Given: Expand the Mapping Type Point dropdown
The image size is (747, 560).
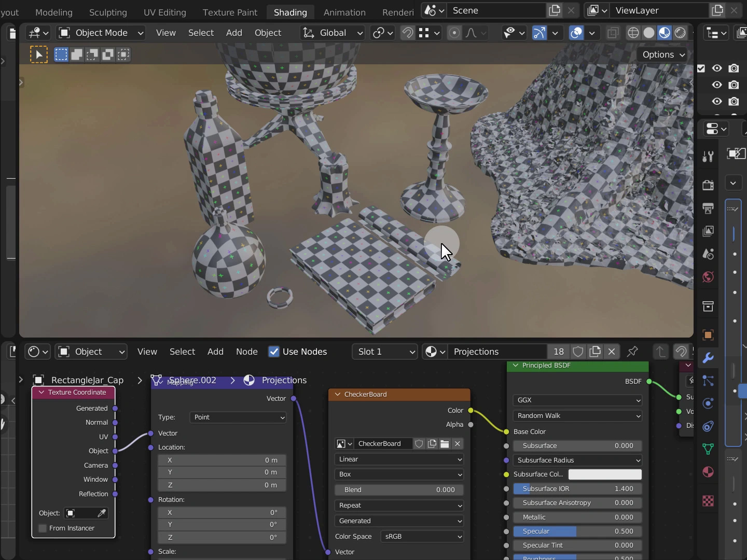Looking at the screenshot, I should [x=238, y=417].
